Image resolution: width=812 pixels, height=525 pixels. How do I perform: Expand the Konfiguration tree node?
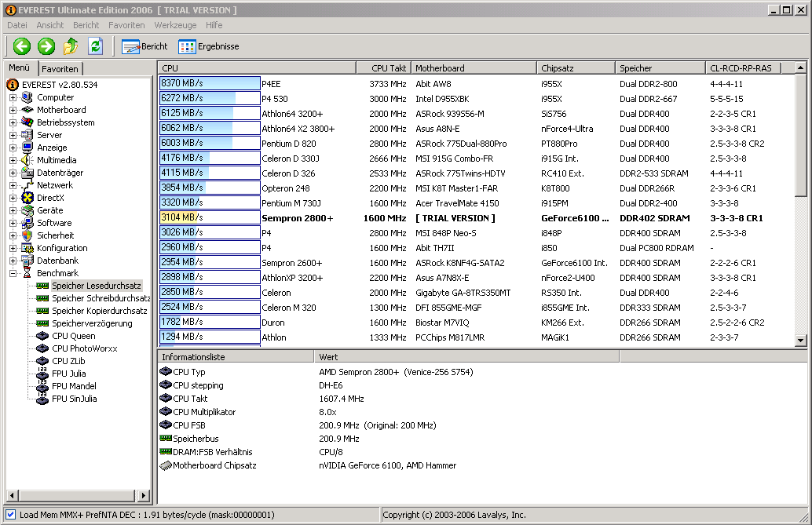[x=13, y=248]
